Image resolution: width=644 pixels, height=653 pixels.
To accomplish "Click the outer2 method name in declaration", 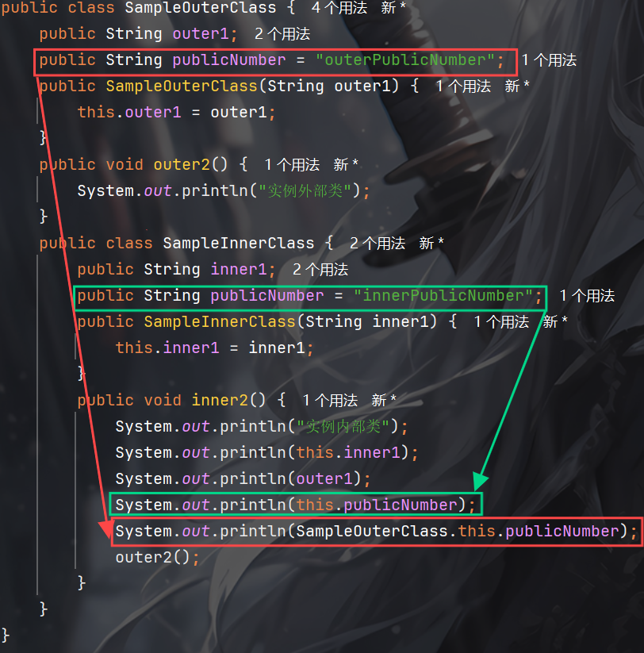I will click(182, 165).
